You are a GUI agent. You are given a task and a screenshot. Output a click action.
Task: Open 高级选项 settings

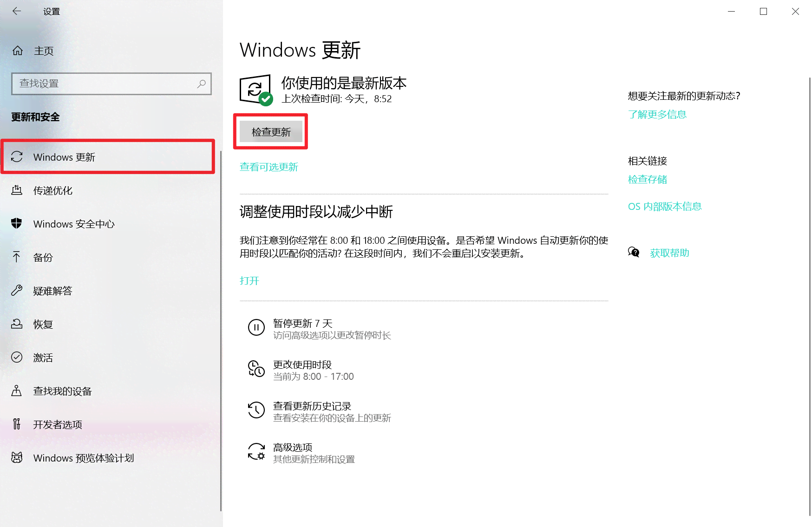tap(302, 453)
